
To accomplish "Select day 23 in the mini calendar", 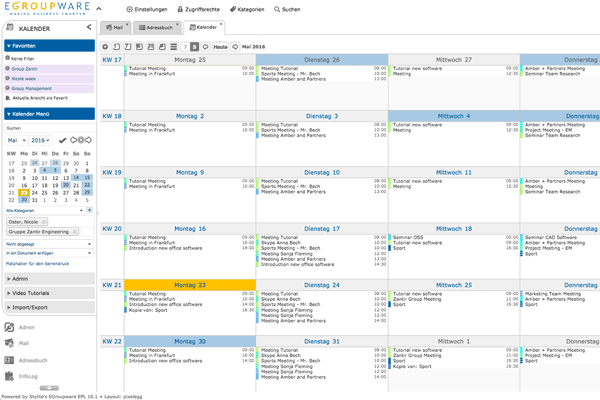I will (25, 194).
